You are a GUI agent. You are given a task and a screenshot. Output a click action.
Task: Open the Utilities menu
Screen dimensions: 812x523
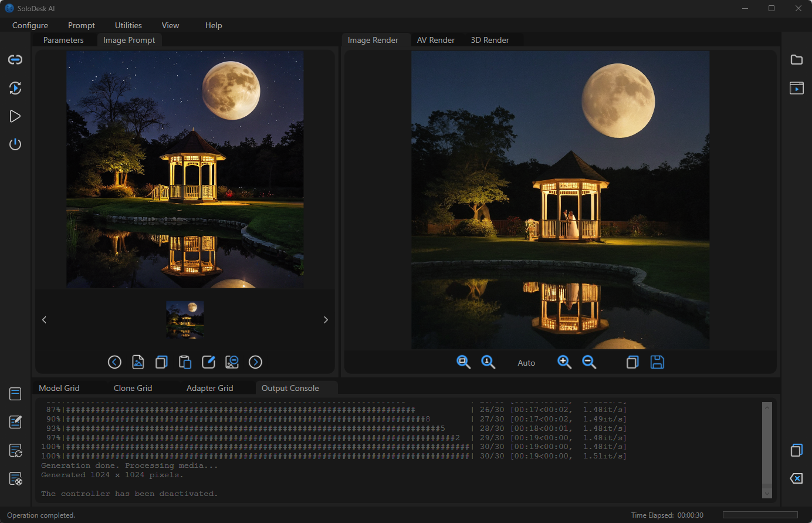128,25
